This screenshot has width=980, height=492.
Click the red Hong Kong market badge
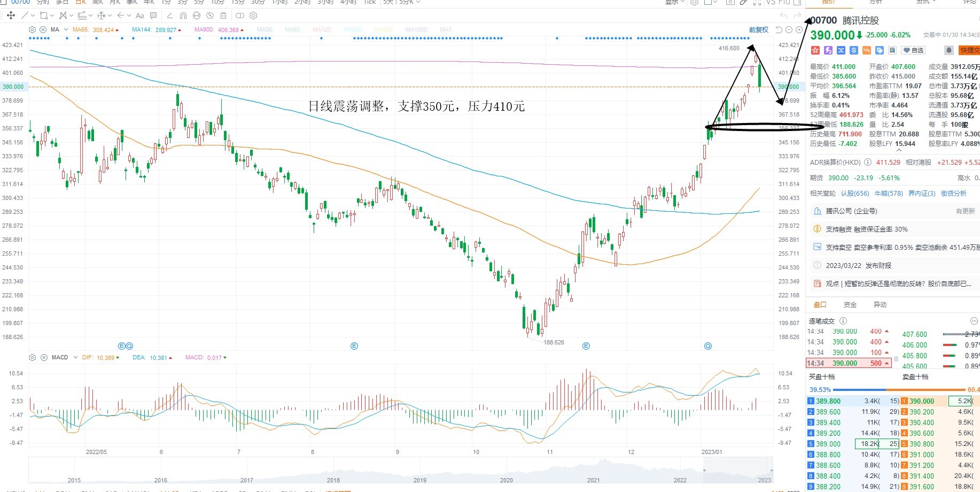click(x=815, y=50)
